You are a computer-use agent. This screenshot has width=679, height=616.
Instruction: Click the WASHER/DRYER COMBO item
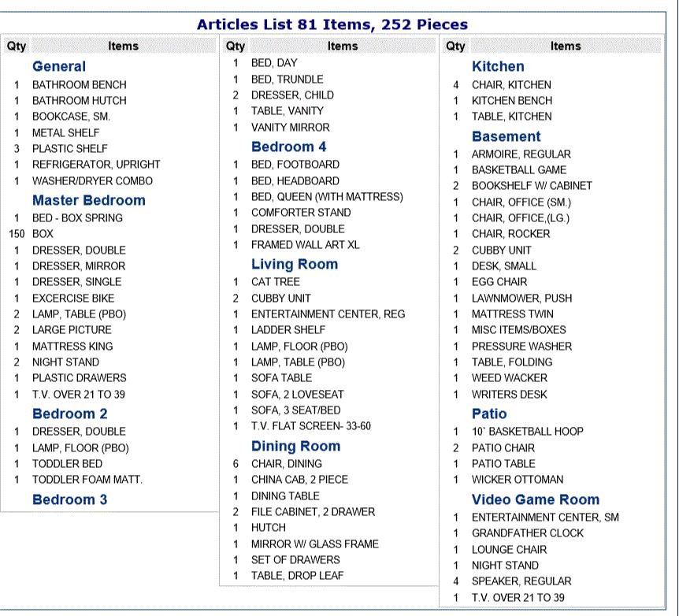click(x=92, y=180)
